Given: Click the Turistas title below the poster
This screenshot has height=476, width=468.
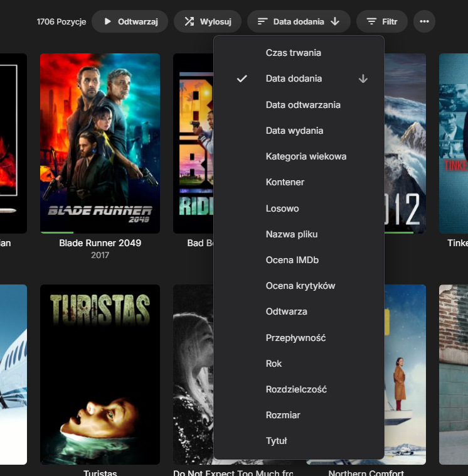Looking at the screenshot, I should click(x=100, y=472).
